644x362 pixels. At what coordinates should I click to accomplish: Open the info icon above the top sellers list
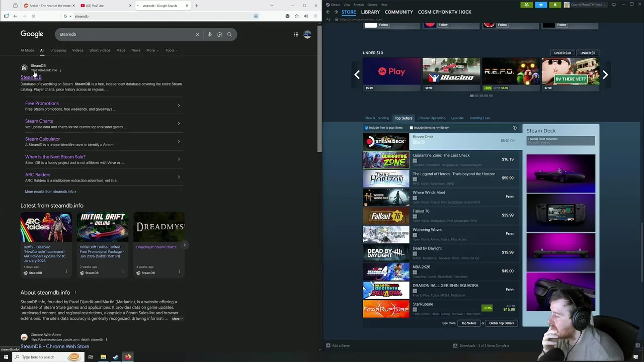pos(515,128)
